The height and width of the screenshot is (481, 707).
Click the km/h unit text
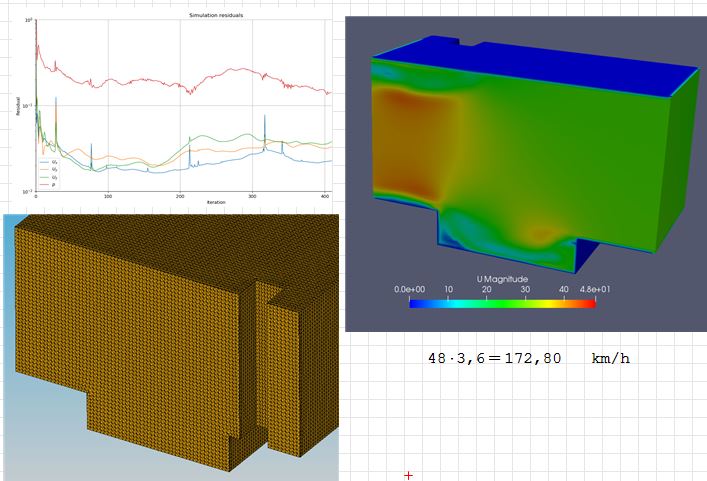coord(611,359)
